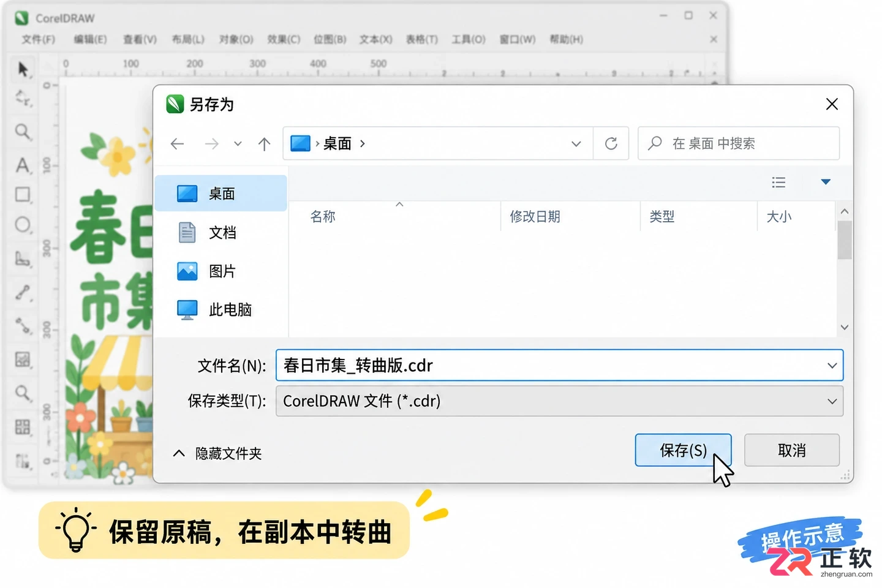This screenshot has height=588, width=882.
Task: Select the Ellipse tool in toolbox
Action: pos(23,225)
